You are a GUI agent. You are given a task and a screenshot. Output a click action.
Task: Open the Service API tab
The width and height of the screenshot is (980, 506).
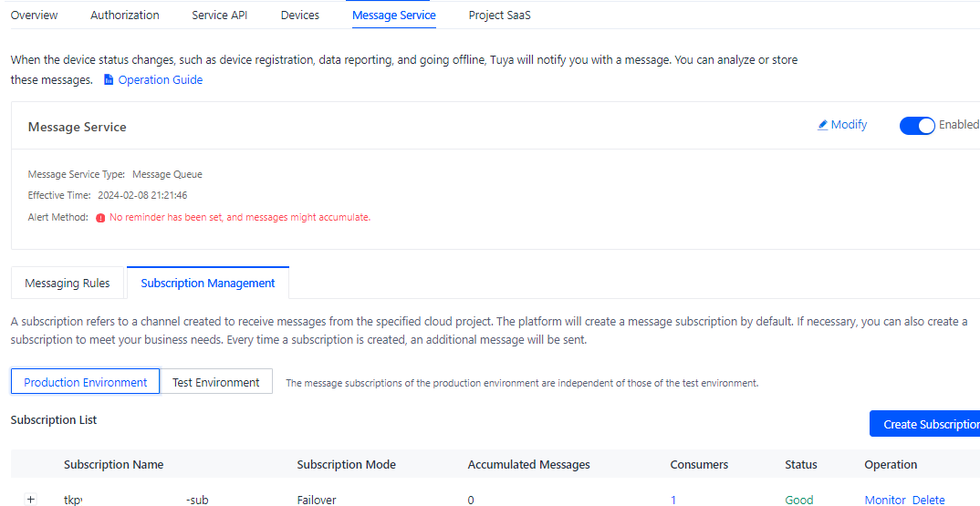(219, 15)
